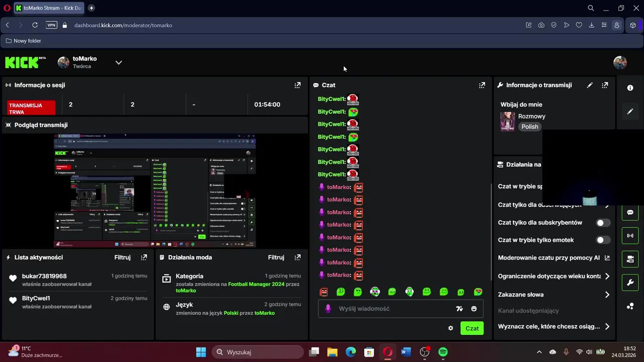Click the 7TV emote icon in message box
The width and height of the screenshot is (644, 362).
click(459, 309)
